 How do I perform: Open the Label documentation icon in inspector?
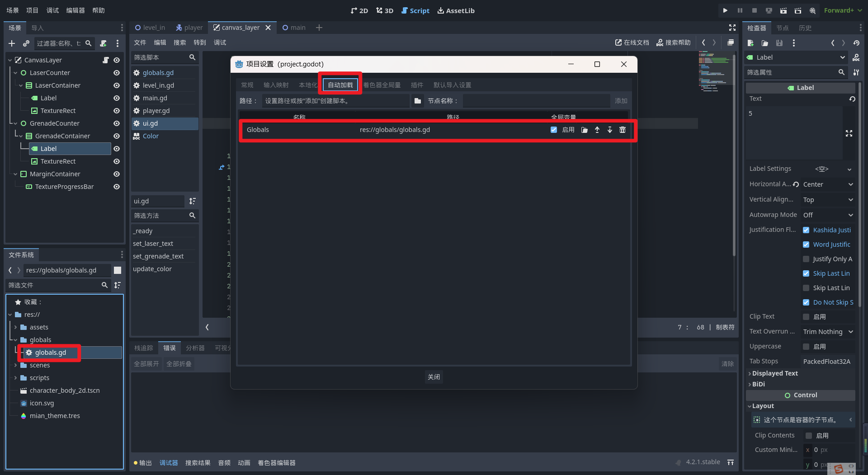856,57
